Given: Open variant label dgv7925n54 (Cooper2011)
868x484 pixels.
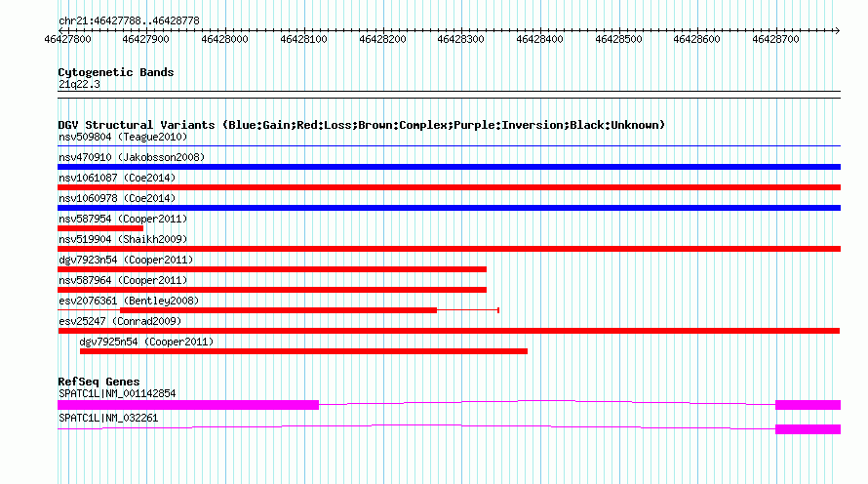Looking at the screenshot, I should tap(146, 342).
